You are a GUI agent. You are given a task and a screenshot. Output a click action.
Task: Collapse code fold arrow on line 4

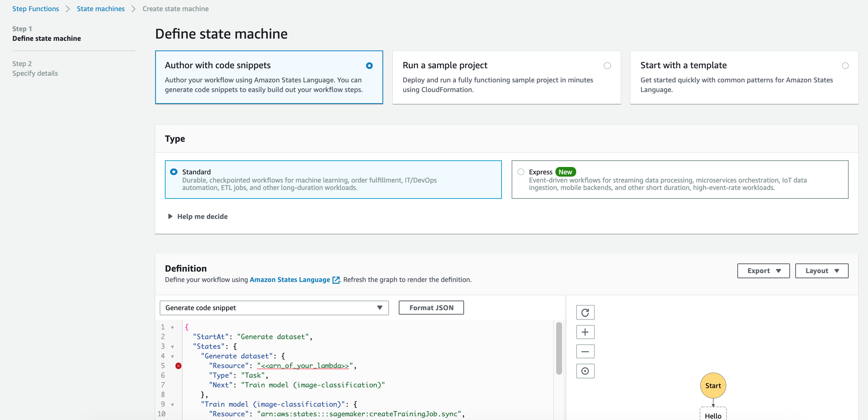click(x=172, y=356)
